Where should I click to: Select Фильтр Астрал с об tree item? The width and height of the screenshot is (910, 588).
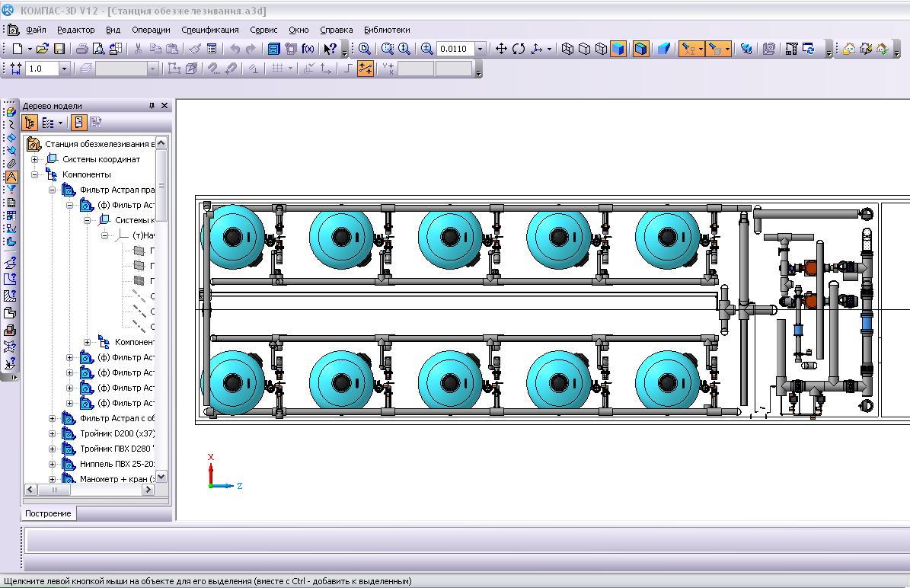click(x=117, y=418)
